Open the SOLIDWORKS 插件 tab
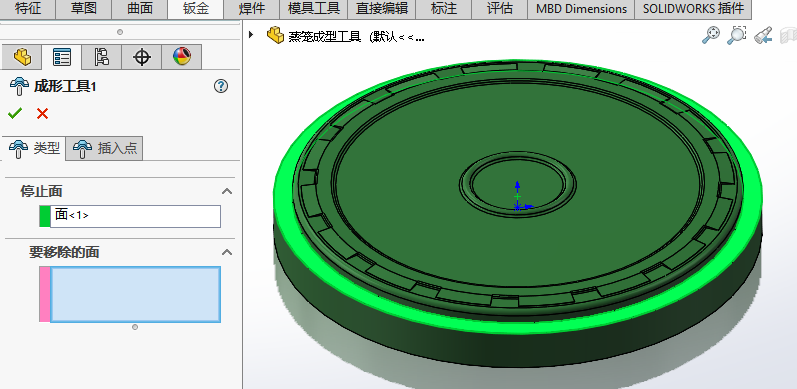This screenshot has height=389, width=797. (693, 9)
